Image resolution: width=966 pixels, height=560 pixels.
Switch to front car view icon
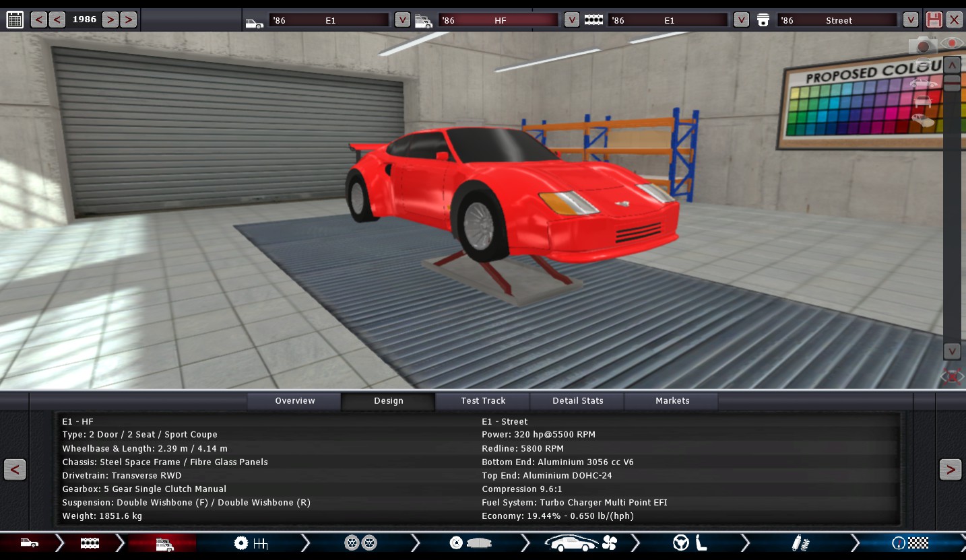tap(923, 102)
